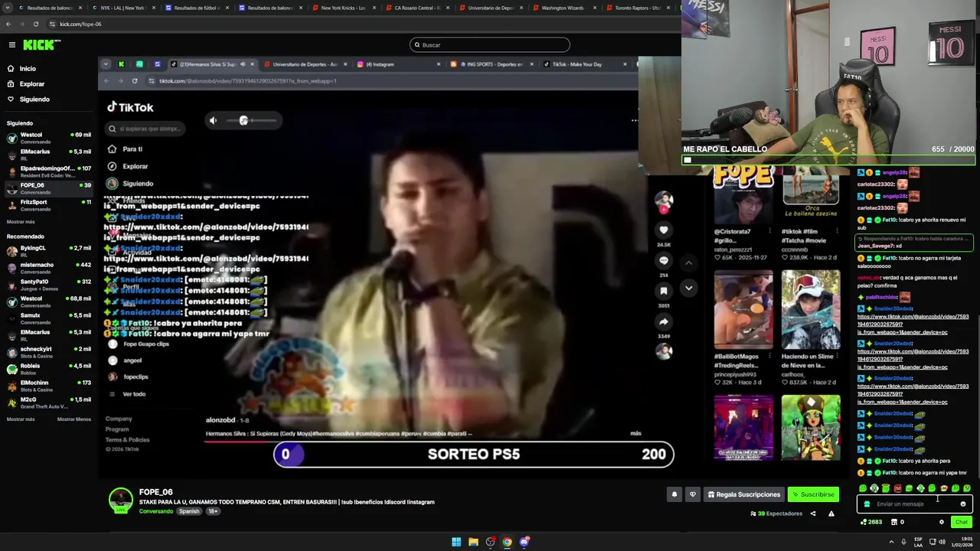Screen dimensions: 980x551
Task: Click the bottom-left Mostrar más link
Action: pyautogui.click(x=21, y=419)
